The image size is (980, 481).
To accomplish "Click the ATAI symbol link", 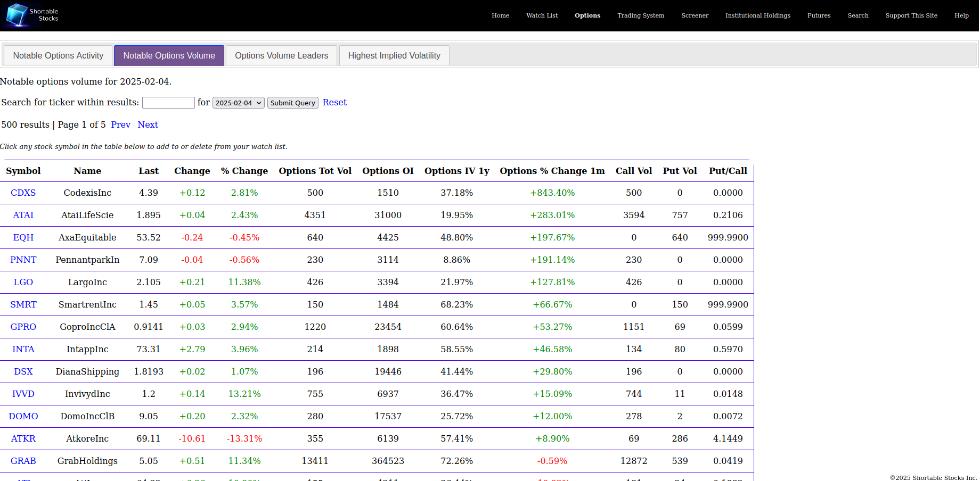I will tap(23, 215).
